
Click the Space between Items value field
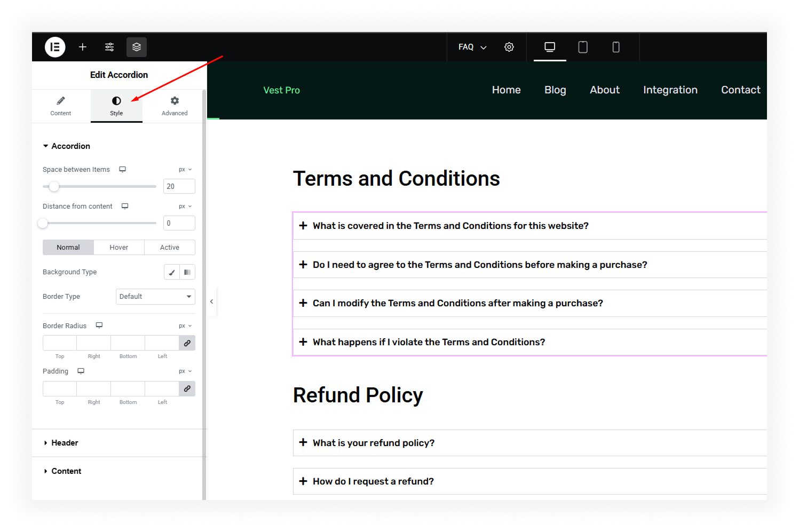[179, 186]
